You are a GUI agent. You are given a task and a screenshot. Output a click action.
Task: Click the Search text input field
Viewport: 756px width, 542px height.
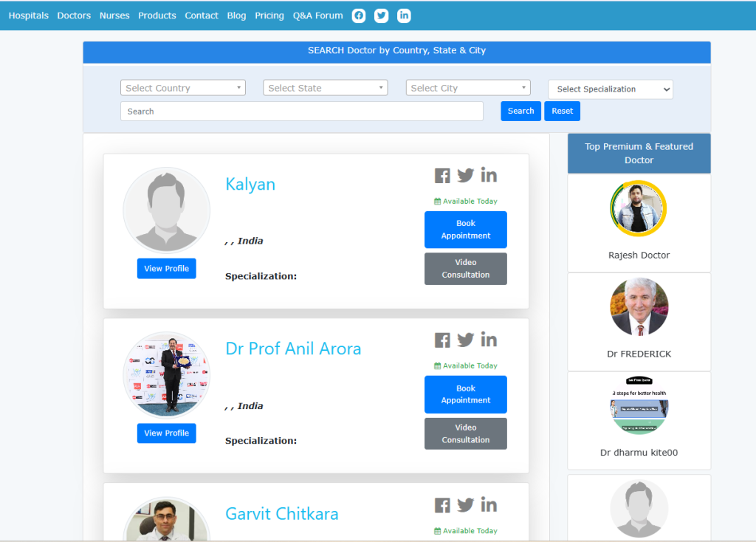301,112
